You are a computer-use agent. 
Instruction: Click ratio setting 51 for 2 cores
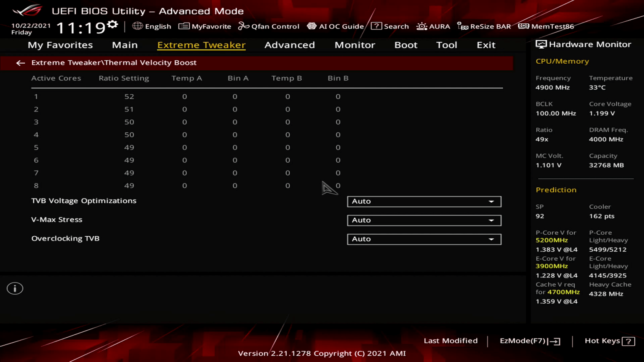pos(129,109)
